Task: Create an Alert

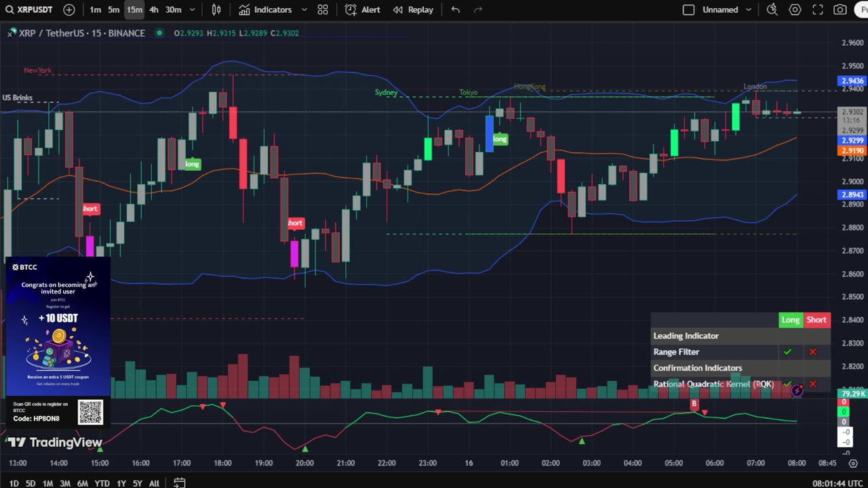Action: (x=363, y=9)
